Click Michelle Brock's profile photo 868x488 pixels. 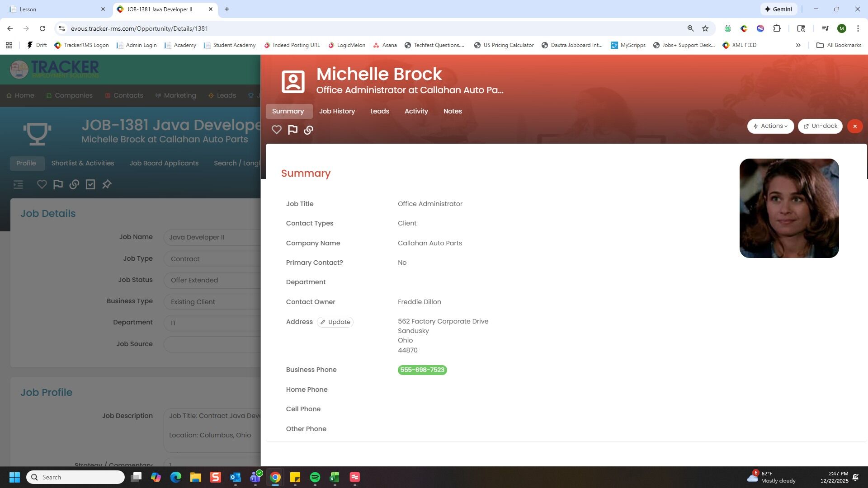(x=789, y=208)
